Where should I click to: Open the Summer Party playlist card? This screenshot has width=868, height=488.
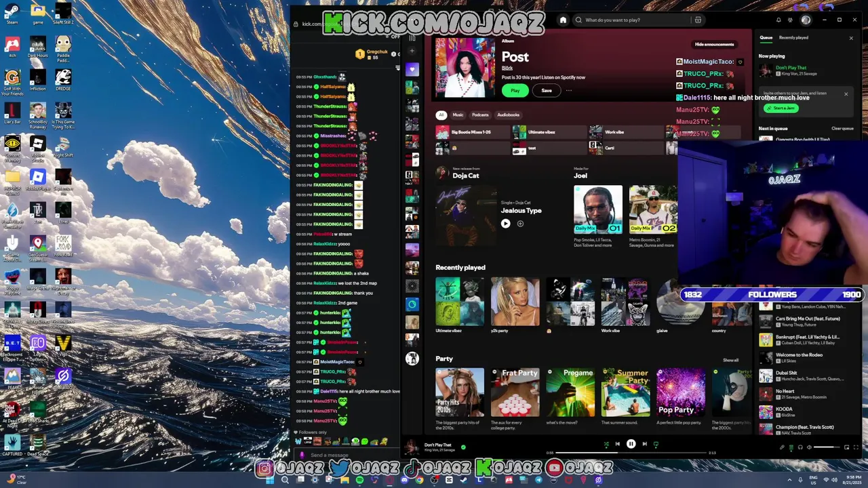(x=625, y=397)
